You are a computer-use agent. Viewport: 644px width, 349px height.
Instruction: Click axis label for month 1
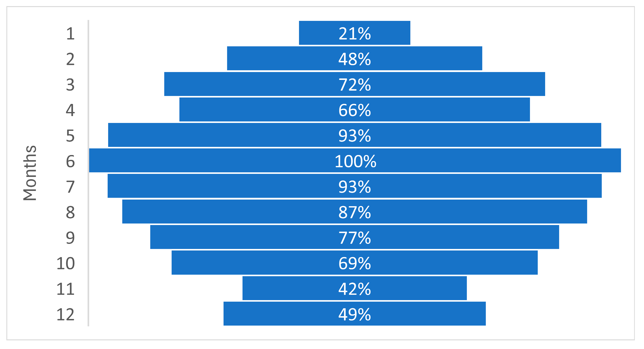click(x=70, y=34)
